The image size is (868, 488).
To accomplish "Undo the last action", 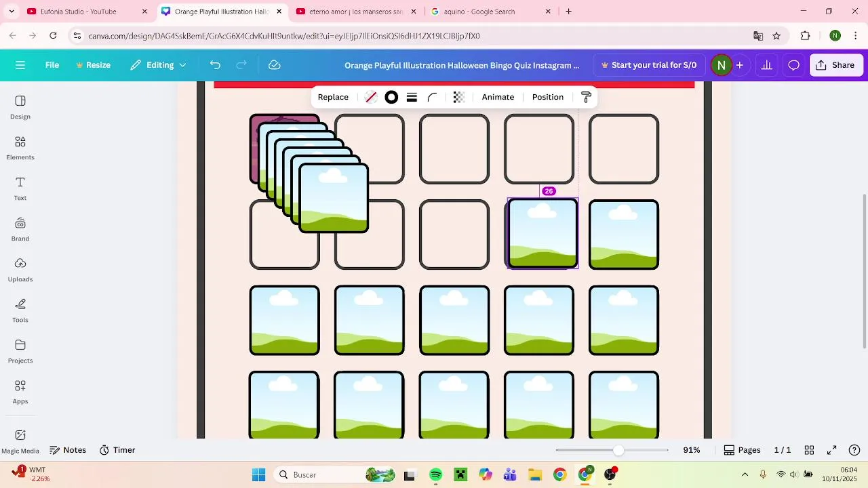I will click(215, 65).
